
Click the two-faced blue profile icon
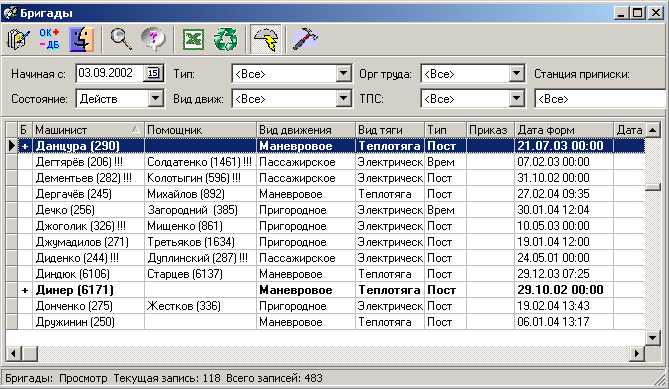82,39
